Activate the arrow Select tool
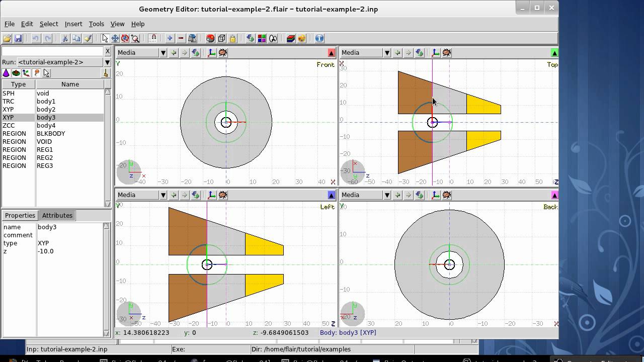The height and width of the screenshot is (362, 644). pyautogui.click(x=105, y=38)
